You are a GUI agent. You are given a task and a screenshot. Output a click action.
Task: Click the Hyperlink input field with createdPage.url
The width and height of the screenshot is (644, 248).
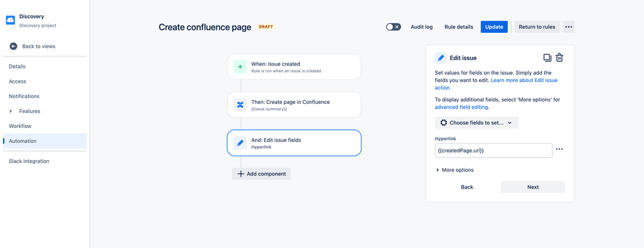coord(494,150)
